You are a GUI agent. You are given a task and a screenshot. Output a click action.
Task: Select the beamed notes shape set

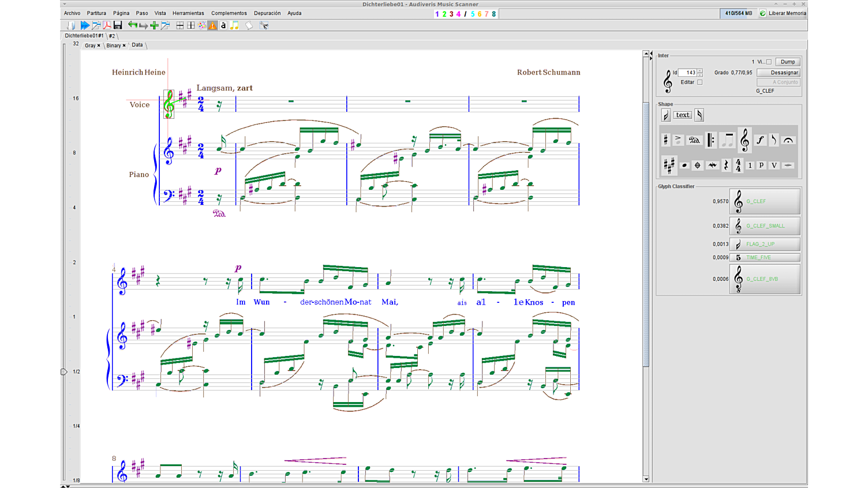728,140
